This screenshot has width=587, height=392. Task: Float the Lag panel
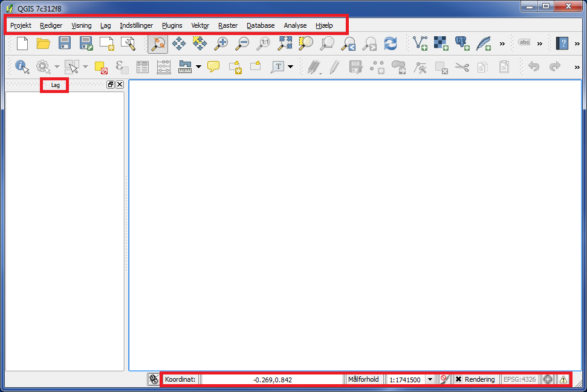pyautogui.click(x=111, y=85)
